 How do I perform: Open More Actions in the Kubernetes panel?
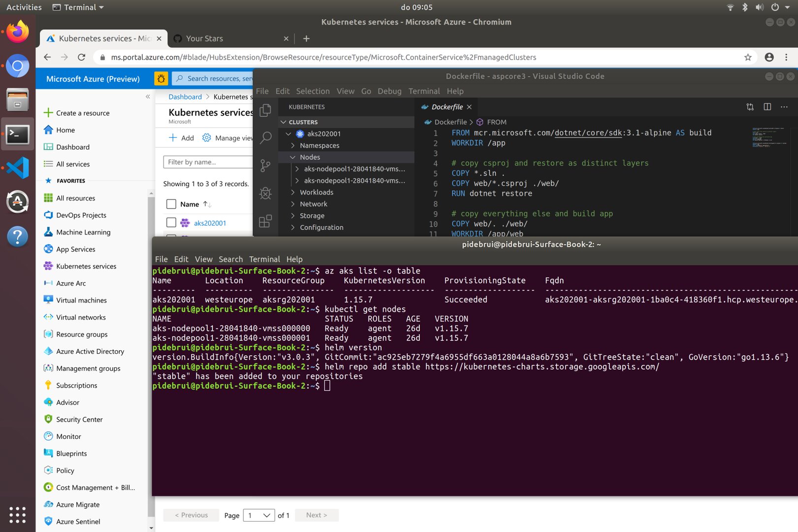click(784, 106)
